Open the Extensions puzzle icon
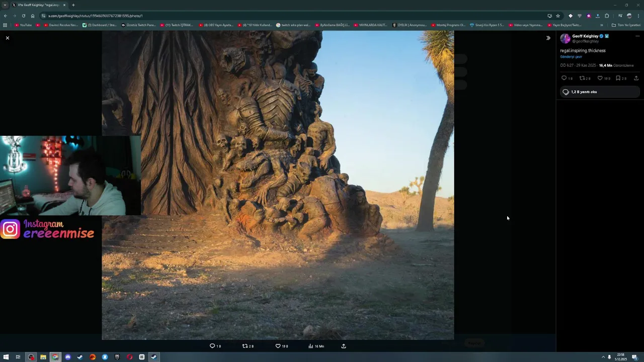 pos(607,16)
